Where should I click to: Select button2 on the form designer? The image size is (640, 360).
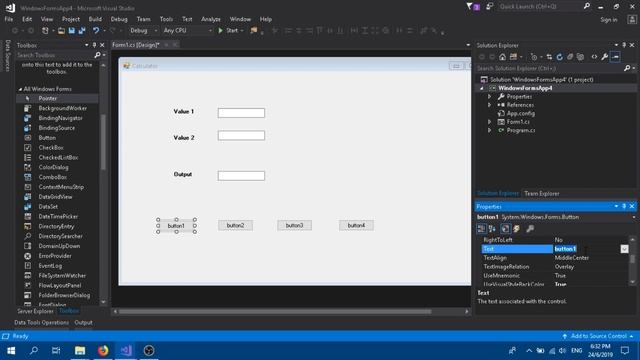(x=236, y=225)
